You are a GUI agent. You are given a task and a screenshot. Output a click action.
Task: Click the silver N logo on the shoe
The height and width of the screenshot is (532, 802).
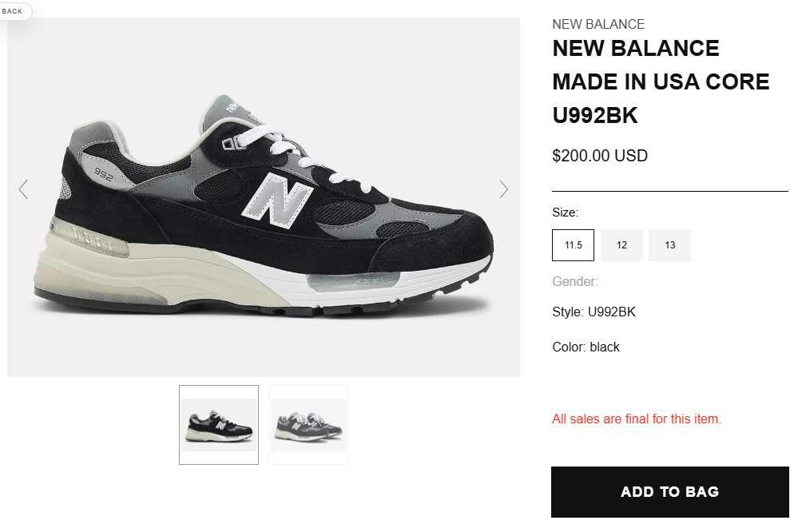(278, 200)
